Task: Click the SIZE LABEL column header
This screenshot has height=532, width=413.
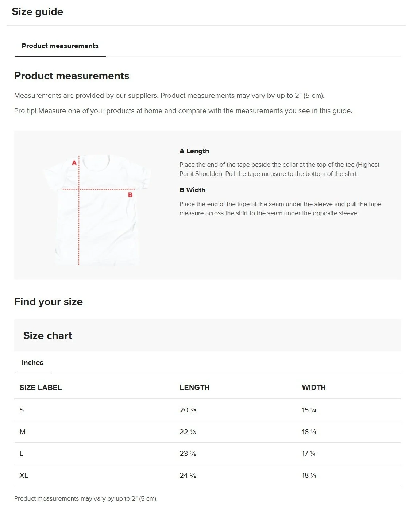Action: pyautogui.click(x=41, y=388)
